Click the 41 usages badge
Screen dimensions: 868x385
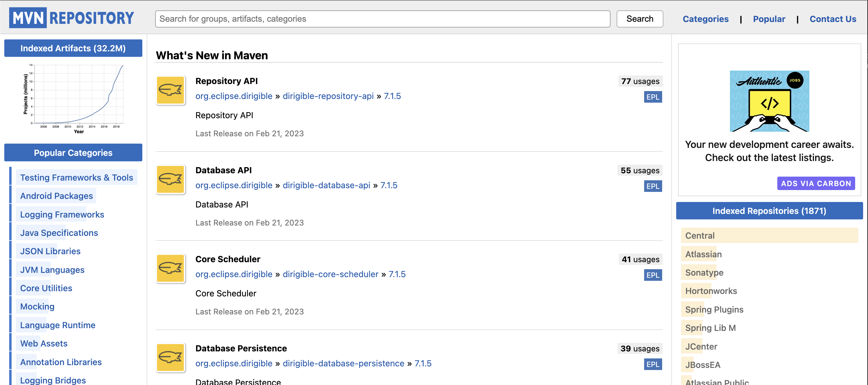click(640, 259)
